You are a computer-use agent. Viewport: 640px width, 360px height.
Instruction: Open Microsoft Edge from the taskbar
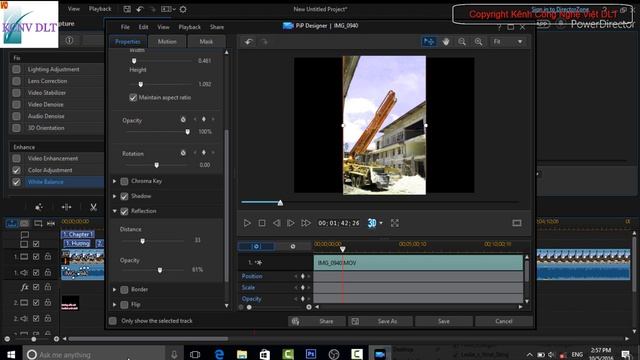pyautogui.click(x=219, y=354)
